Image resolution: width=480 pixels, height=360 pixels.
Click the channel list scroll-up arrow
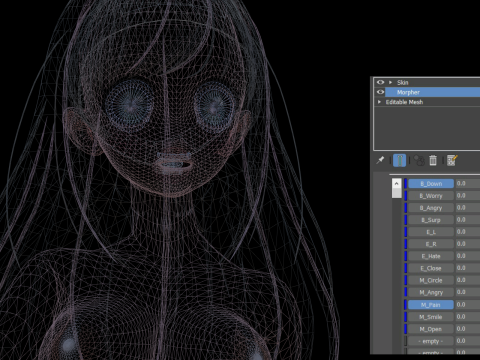click(x=397, y=183)
